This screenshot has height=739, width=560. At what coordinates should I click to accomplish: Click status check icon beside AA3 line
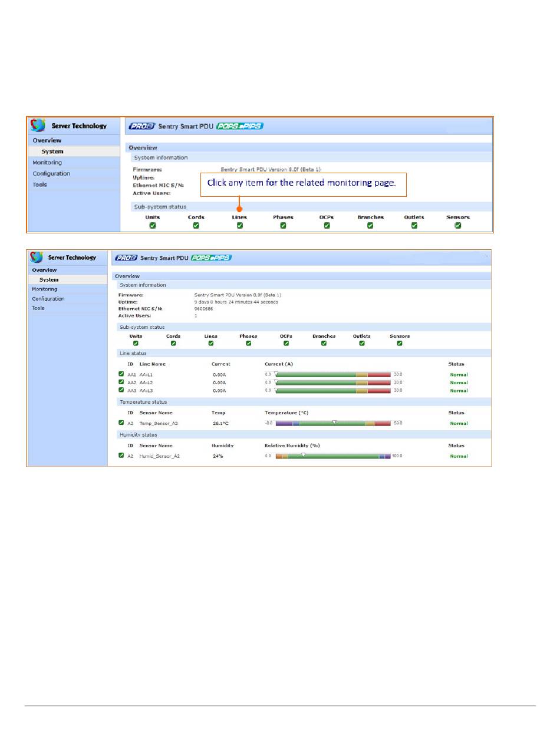point(121,390)
